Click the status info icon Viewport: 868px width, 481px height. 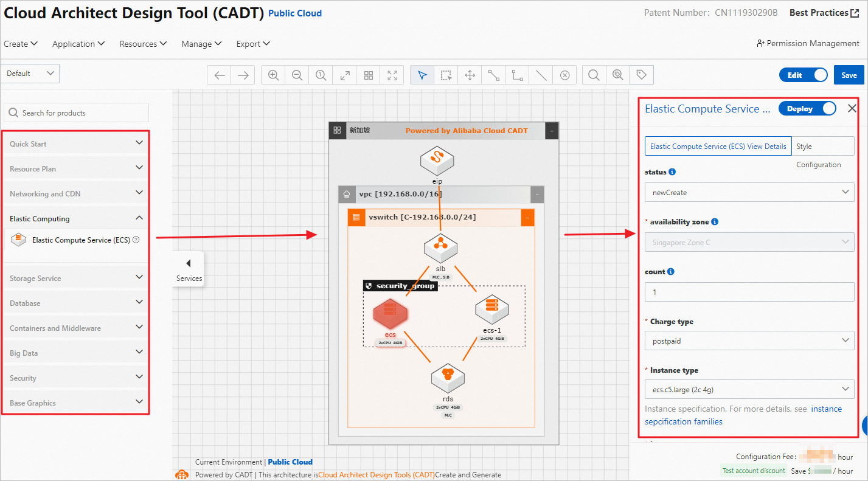pos(672,172)
